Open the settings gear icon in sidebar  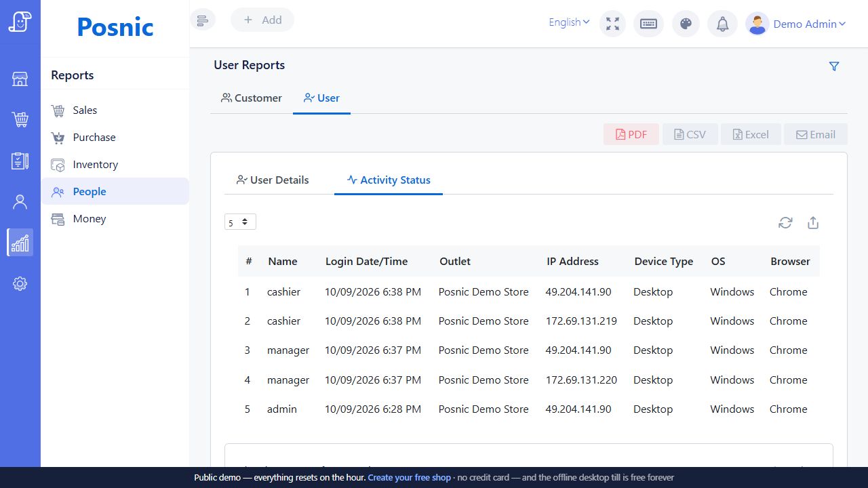(20, 284)
